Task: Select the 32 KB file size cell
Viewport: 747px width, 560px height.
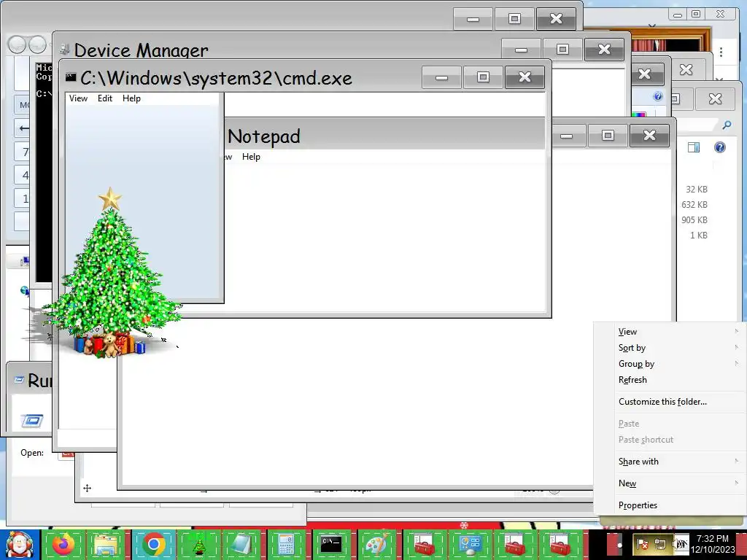Action: point(697,189)
